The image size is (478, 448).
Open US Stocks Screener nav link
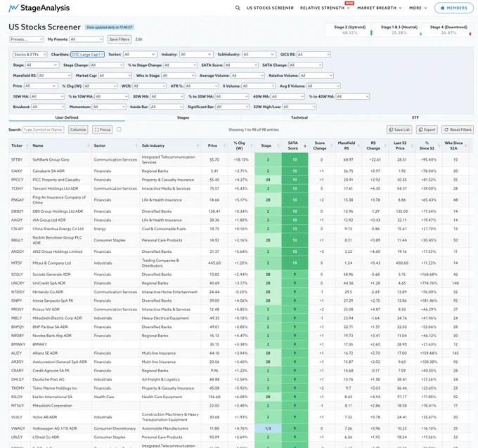pos(270,8)
